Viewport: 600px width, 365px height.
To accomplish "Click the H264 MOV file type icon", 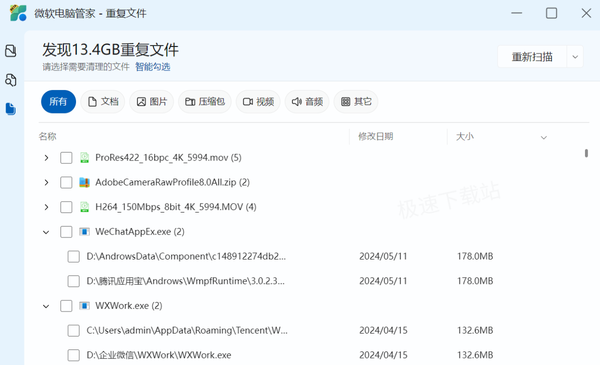I will pyautogui.click(x=84, y=207).
